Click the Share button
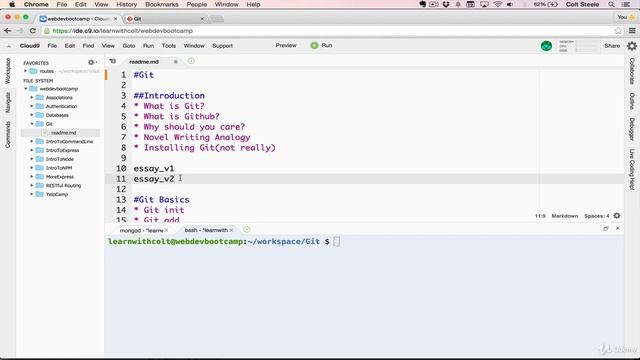The image size is (640, 360). click(612, 46)
